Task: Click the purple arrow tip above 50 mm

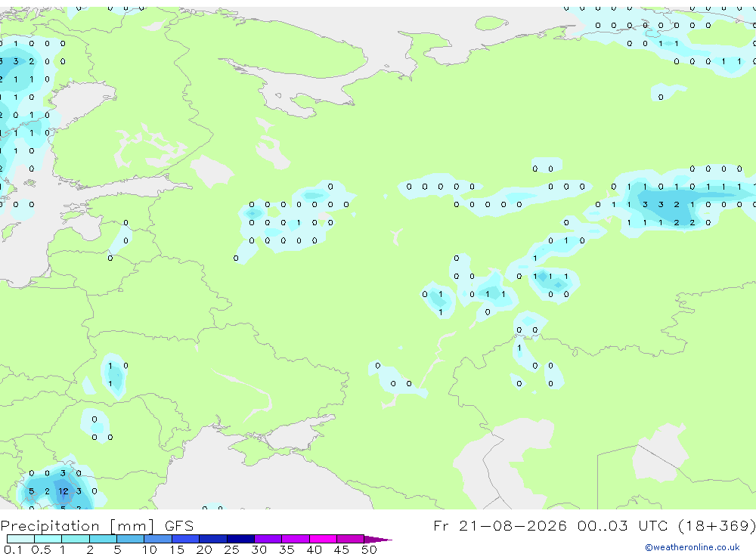Action: pos(378,539)
